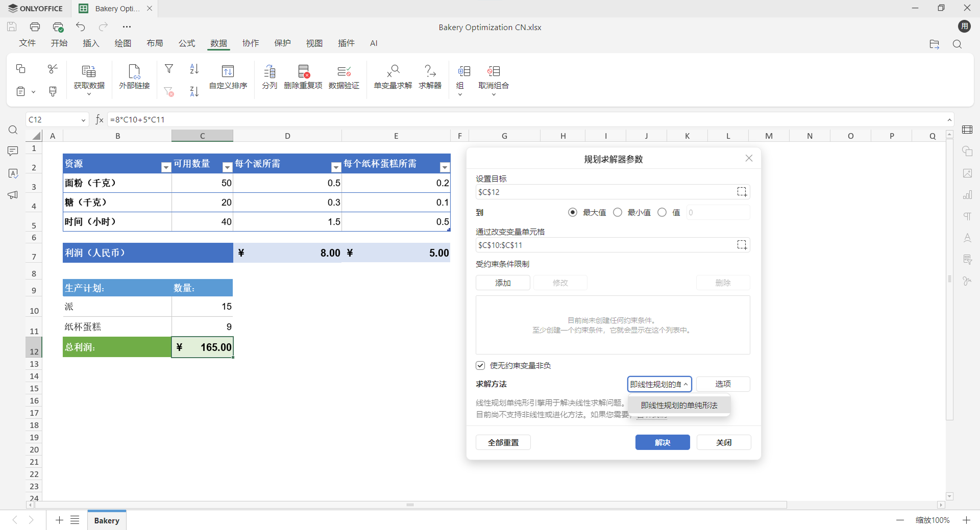Click the search icon in the left sidebar
The width and height of the screenshot is (980, 530).
coord(13,130)
